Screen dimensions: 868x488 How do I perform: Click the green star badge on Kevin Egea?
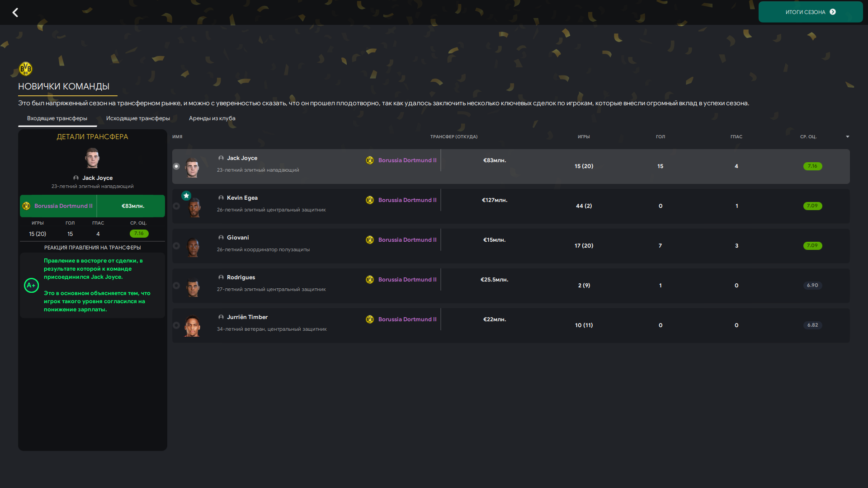[x=186, y=196]
